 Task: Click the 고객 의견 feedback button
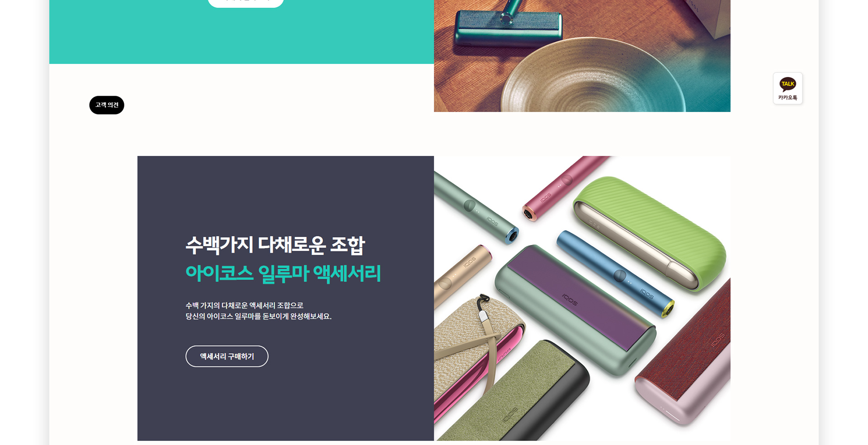pos(107,105)
